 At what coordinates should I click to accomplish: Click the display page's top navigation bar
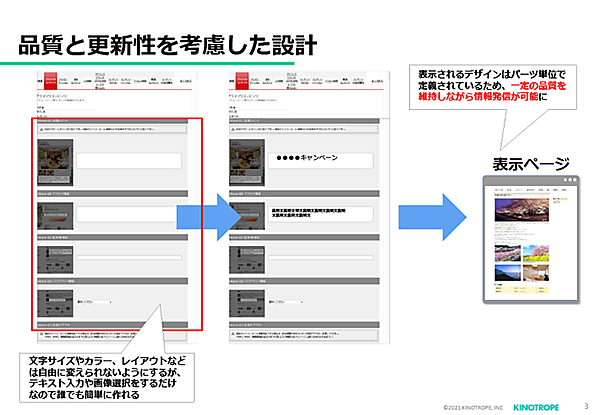click(x=531, y=190)
